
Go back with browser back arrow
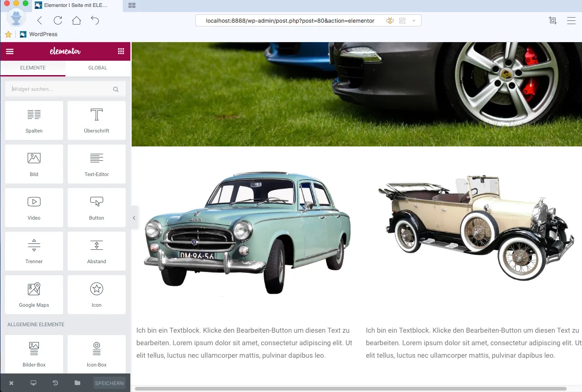click(x=39, y=20)
